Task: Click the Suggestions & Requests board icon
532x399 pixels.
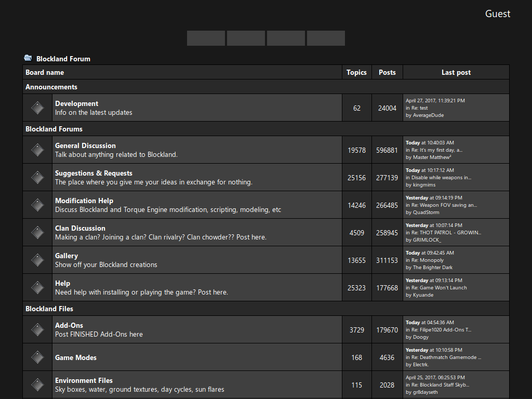Action: point(37,177)
